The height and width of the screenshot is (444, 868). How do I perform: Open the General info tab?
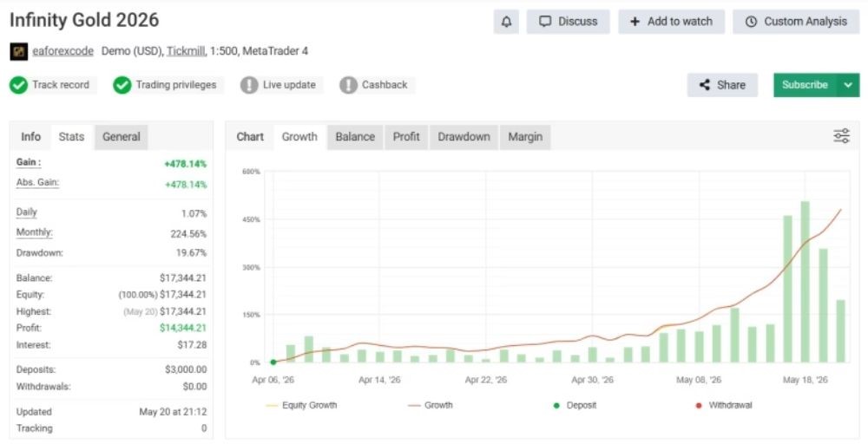coord(122,137)
